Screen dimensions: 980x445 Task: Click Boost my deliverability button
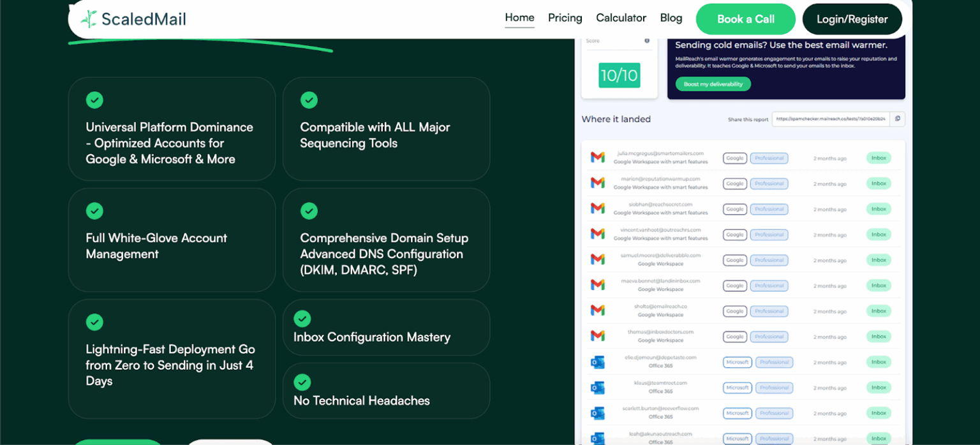(x=713, y=84)
